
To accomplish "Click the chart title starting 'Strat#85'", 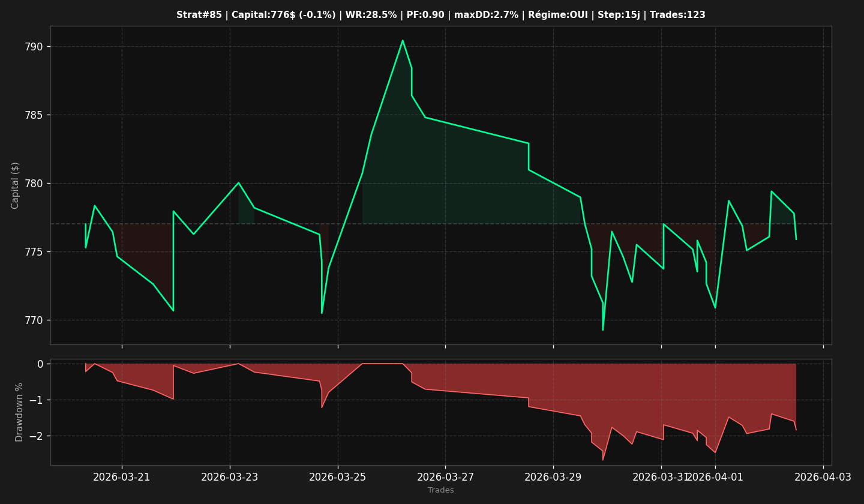I will [x=441, y=15].
